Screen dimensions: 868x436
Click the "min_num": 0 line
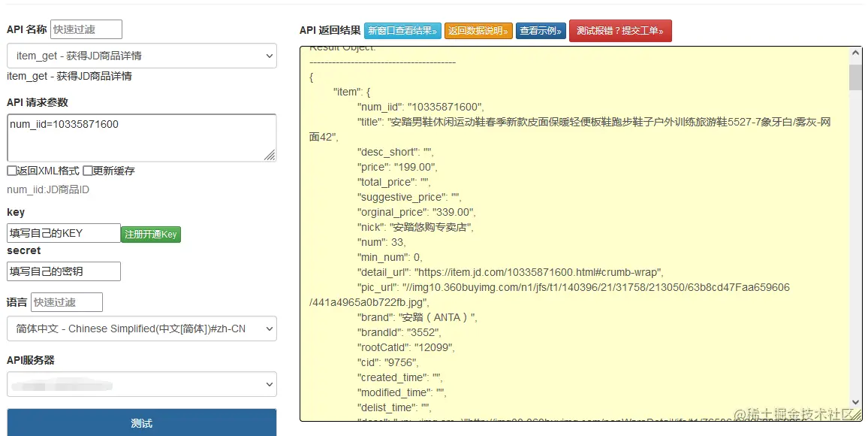390,257
